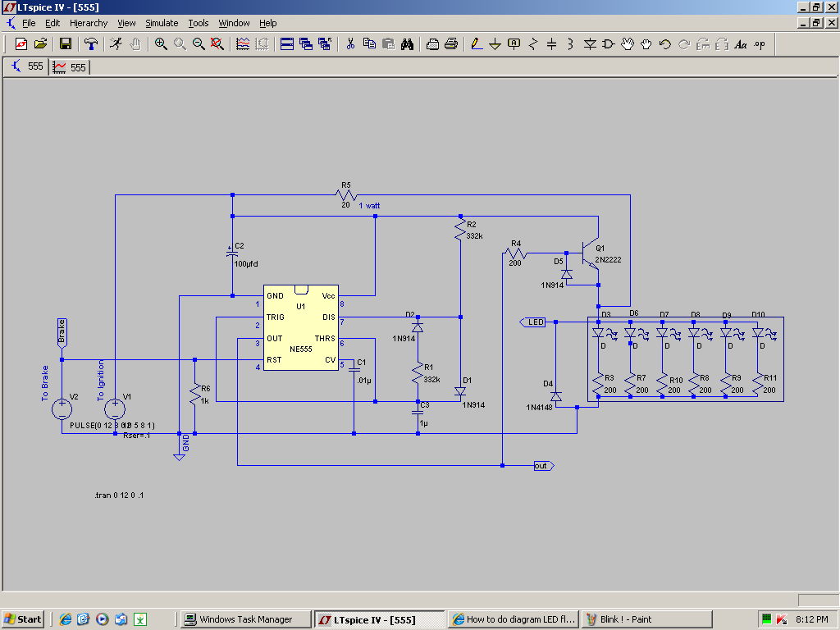Viewport: 840px width, 630px height.
Task: Tile windows horizontally icon
Action: 287,44
